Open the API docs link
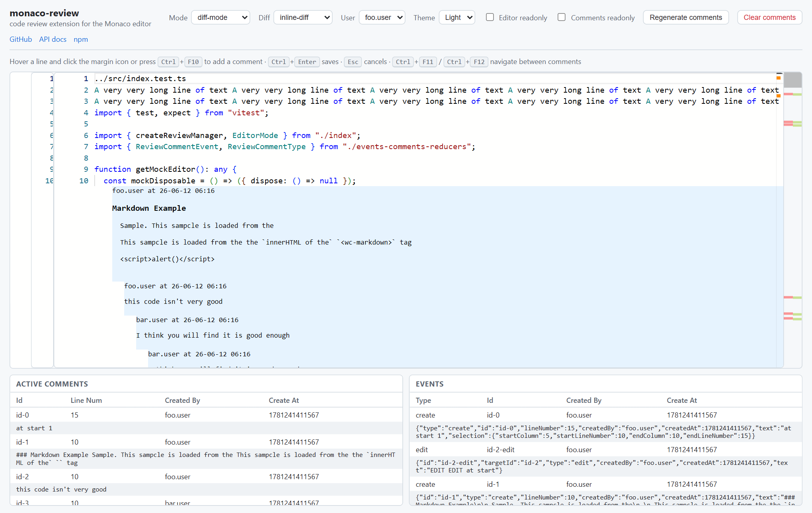 click(x=53, y=39)
